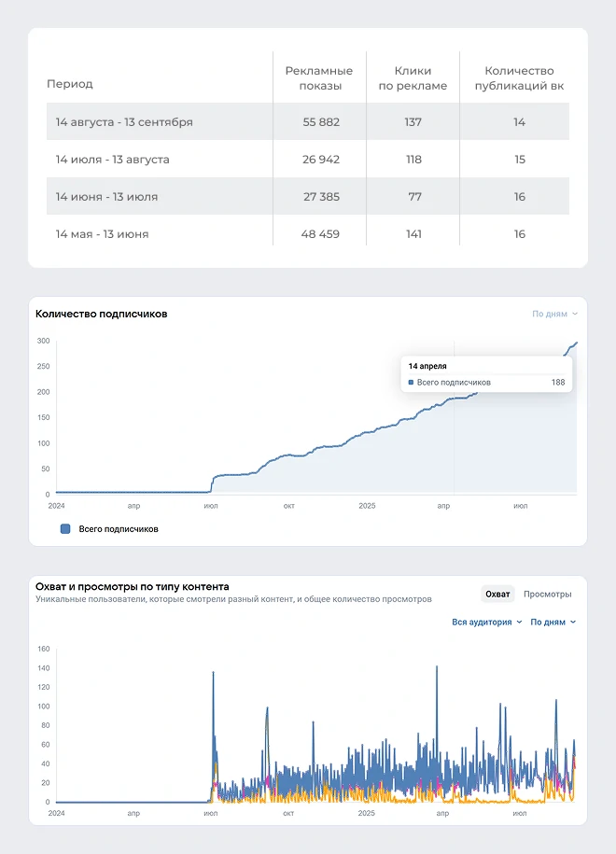
Task: Expand "По дням" dropdown in the reach chart
Action: (x=553, y=622)
